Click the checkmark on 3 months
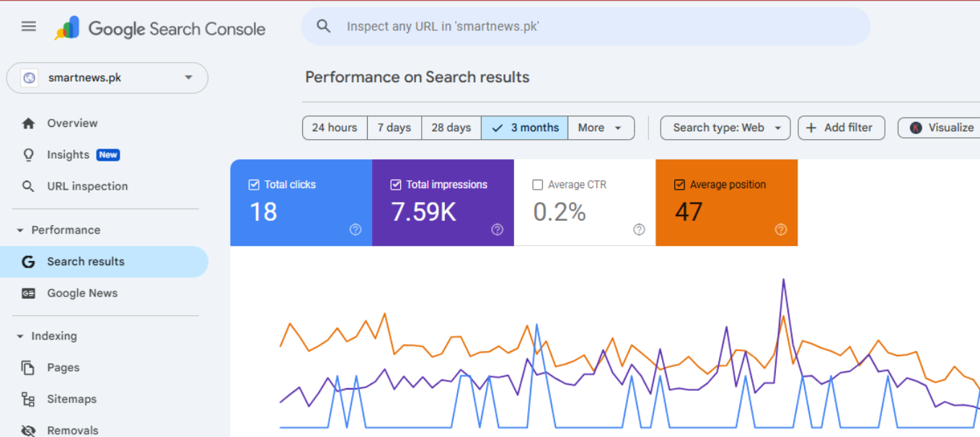This screenshot has height=437, width=980. tap(497, 128)
